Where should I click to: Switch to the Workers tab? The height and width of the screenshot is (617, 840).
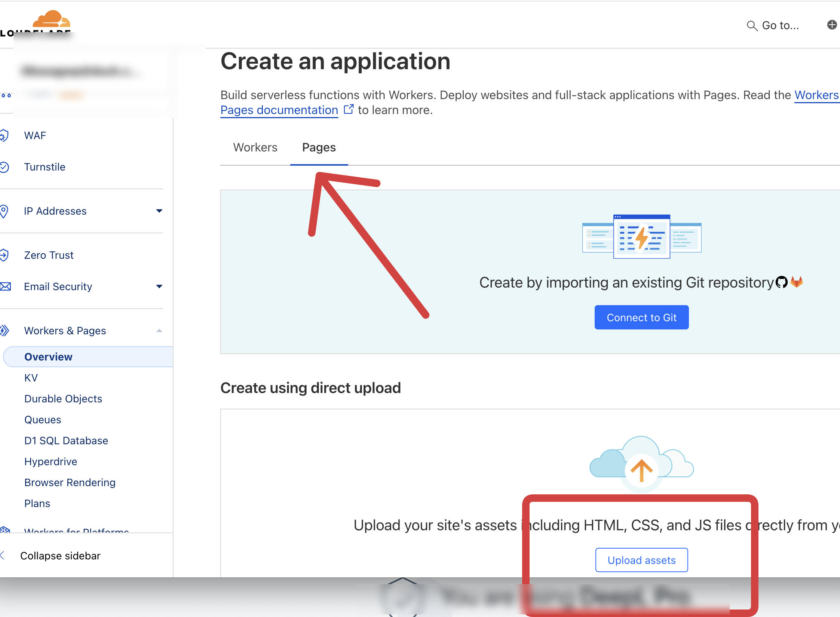tap(255, 147)
